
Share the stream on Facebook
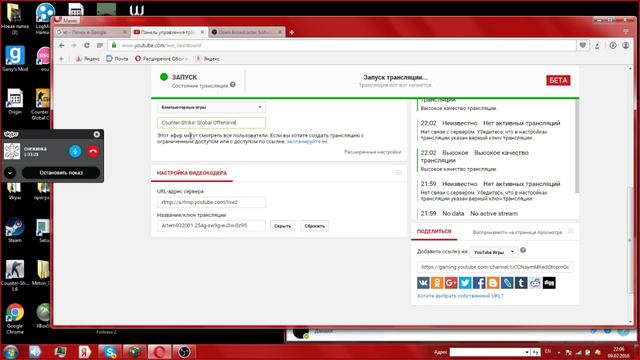point(479,282)
